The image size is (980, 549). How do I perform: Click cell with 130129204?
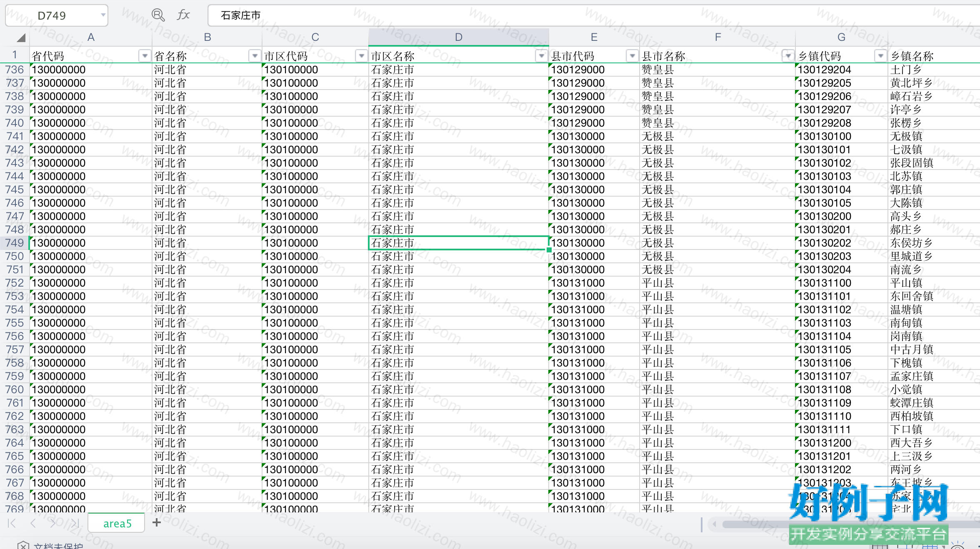click(x=842, y=70)
